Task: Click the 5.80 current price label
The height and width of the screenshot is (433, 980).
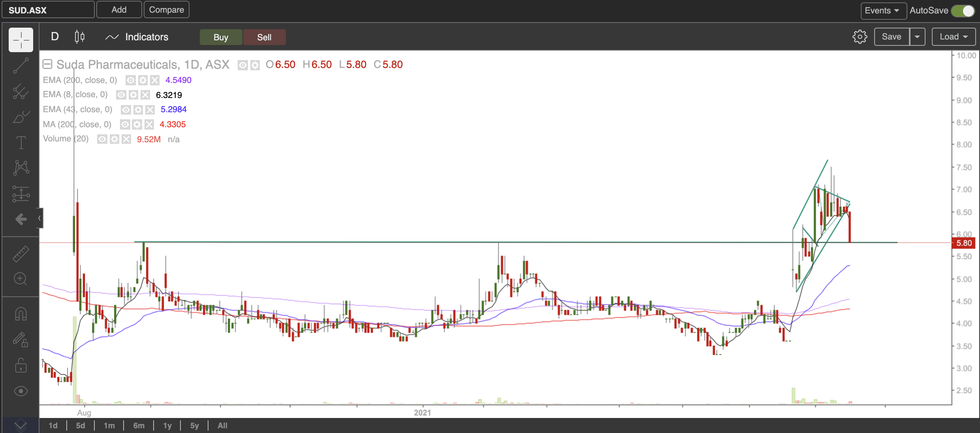Action: 964,243
